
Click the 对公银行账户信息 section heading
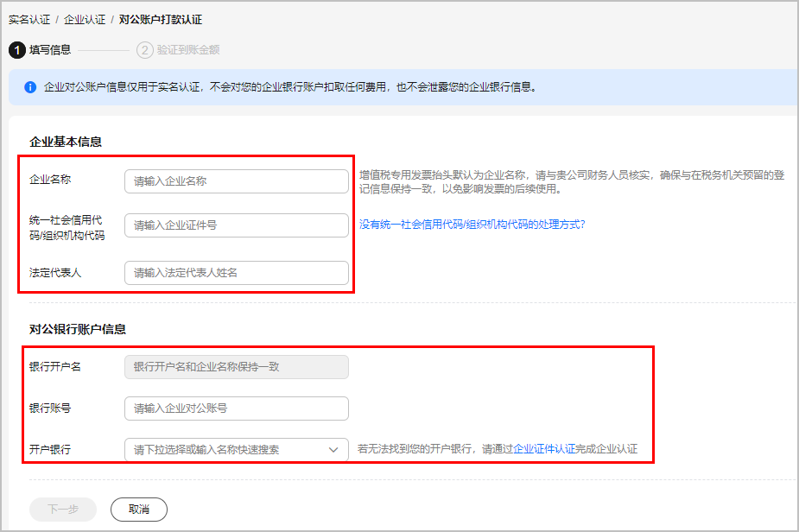click(78, 330)
